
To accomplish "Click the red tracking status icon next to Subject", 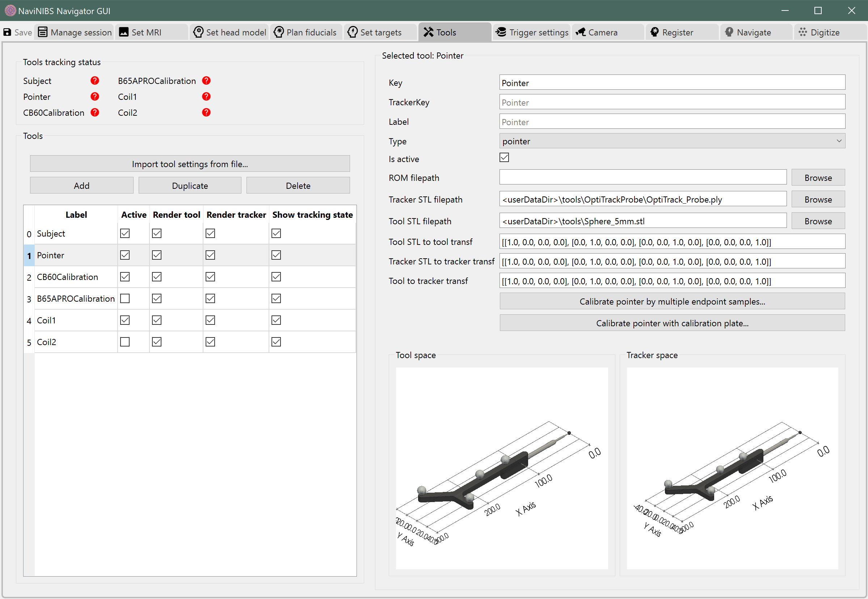I will click(95, 81).
